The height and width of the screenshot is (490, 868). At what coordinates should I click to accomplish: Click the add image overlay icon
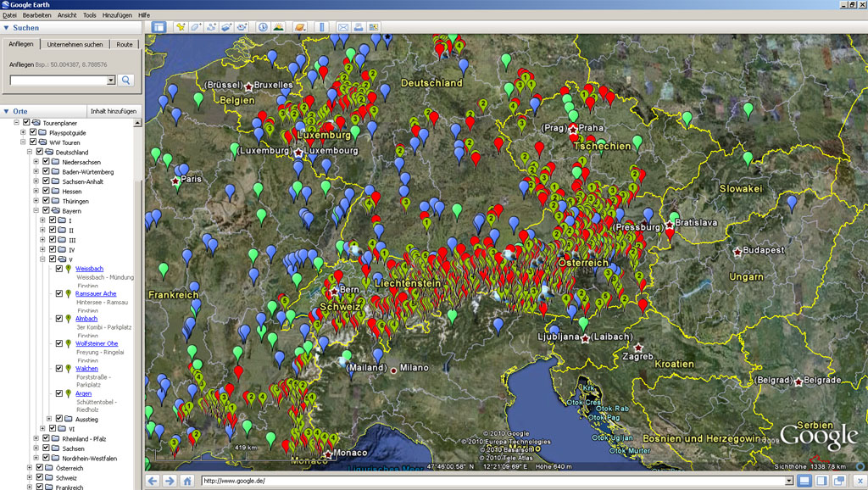(x=226, y=27)
